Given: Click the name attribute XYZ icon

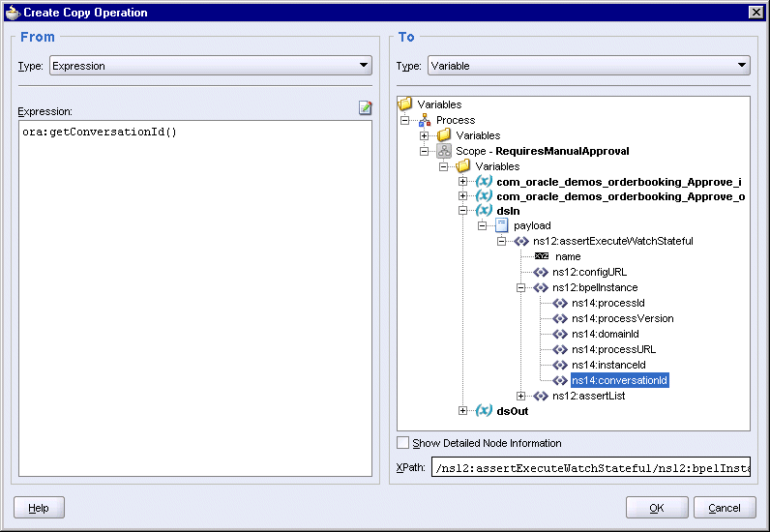Looking at the screenshot, I should pyautogui.click(x=541, y=256).
